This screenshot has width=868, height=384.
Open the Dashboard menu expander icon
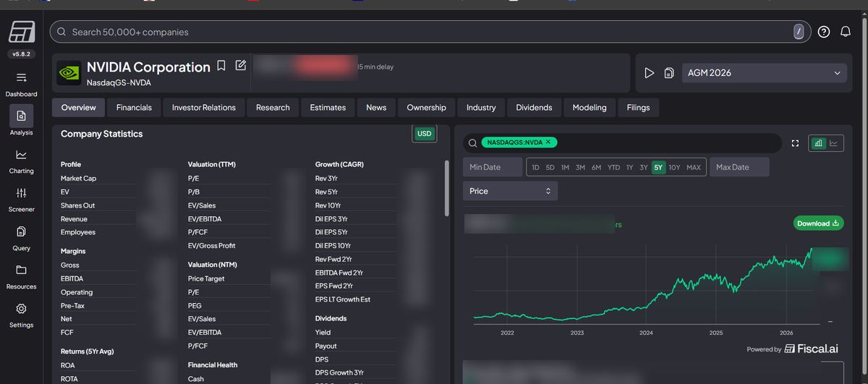21,77
